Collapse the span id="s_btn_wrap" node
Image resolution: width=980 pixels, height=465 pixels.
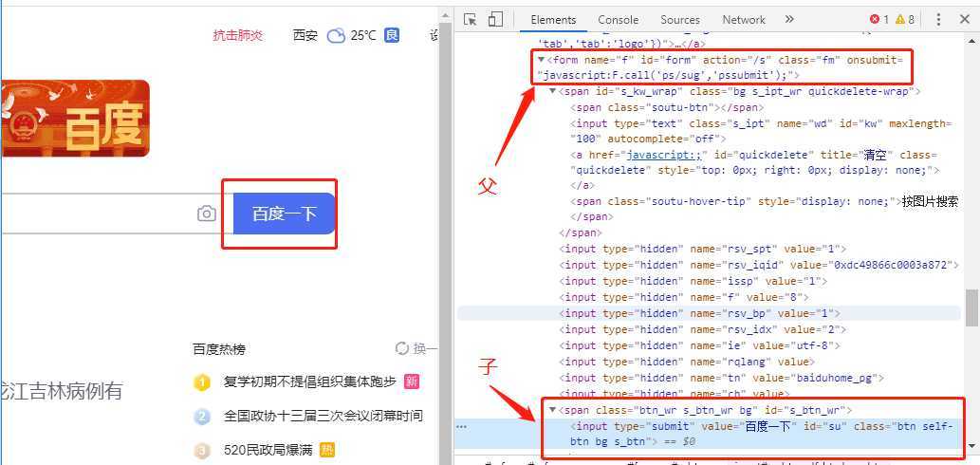(x=552, y=410)
